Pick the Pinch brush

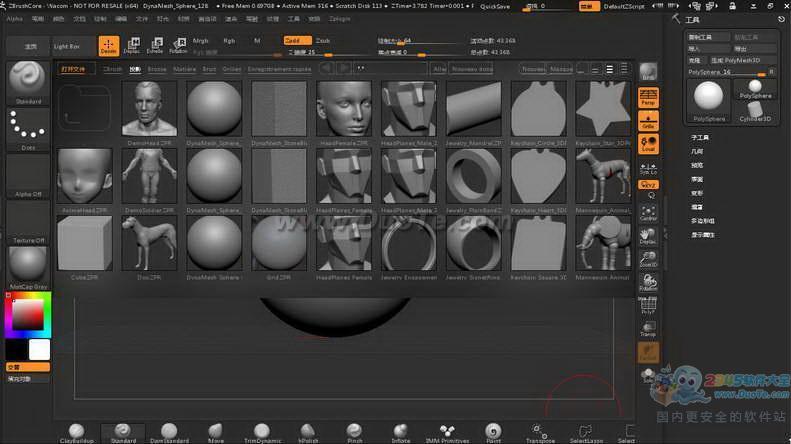(x=354, y=433)
